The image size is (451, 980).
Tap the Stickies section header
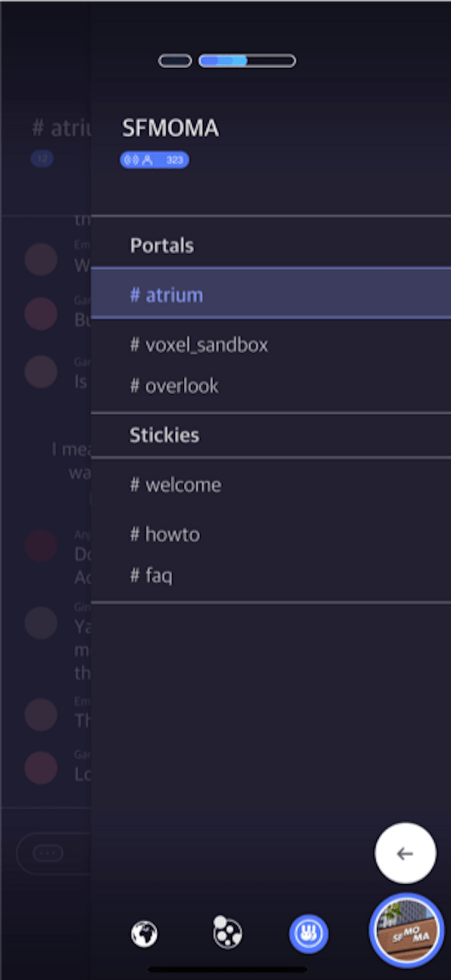point(164,435)
